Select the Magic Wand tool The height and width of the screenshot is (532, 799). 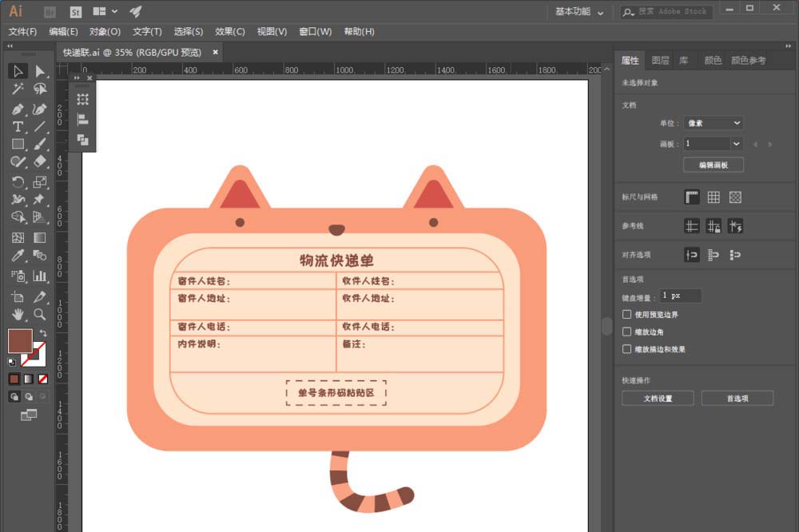18,89
